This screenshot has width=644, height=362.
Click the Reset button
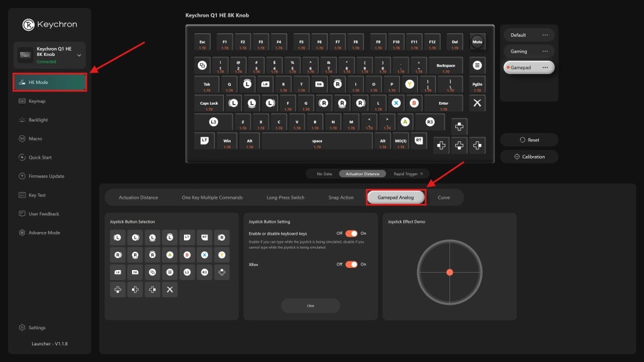[x=529, y=140]
